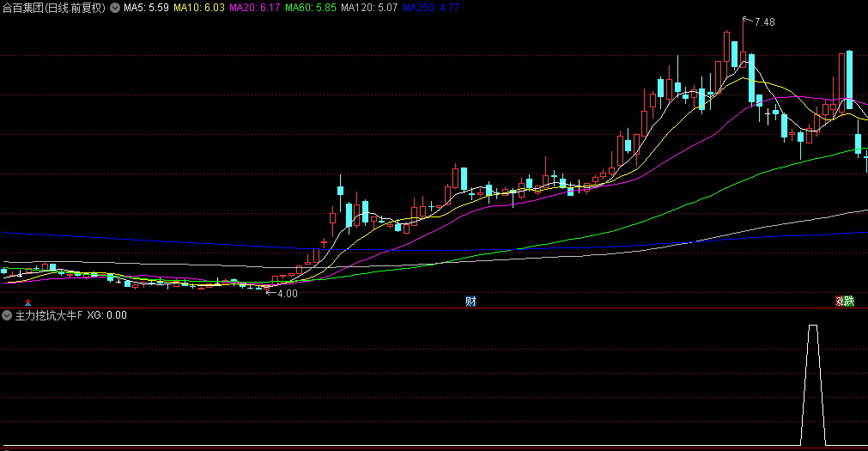The image size is (868, 451).
Task: Click the MA60: 5.85 label
Action: tap(311, 8)
